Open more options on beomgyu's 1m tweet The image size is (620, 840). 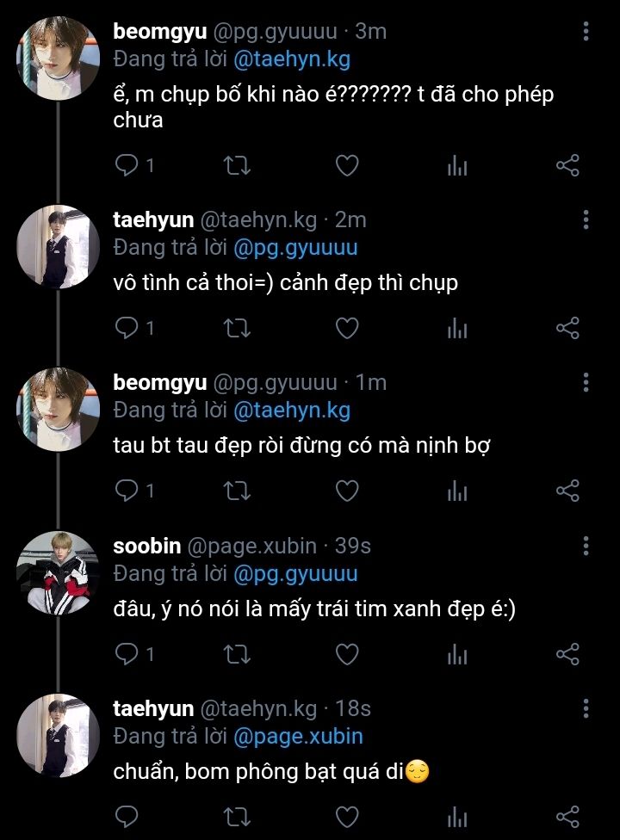click(x=586, y=383)
